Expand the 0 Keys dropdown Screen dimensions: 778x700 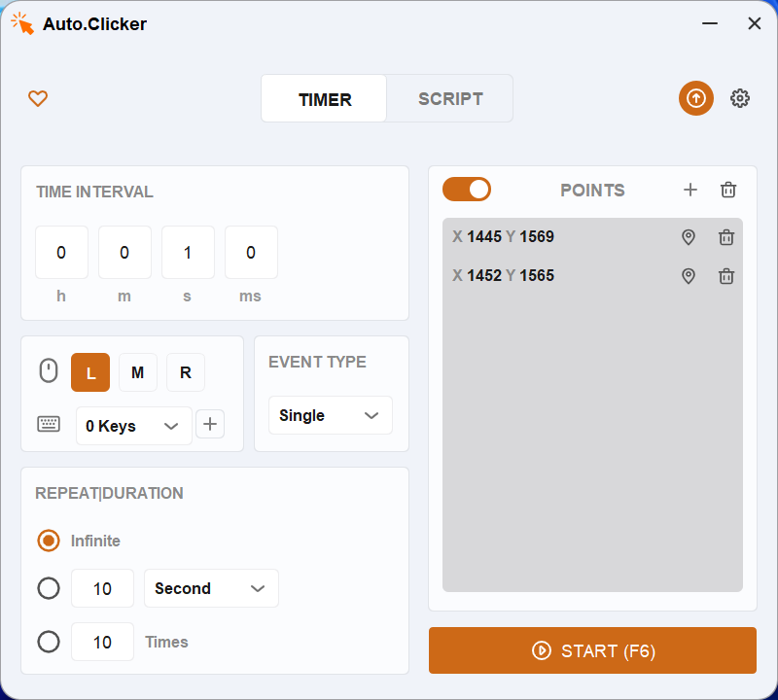[x=133, y=426]
